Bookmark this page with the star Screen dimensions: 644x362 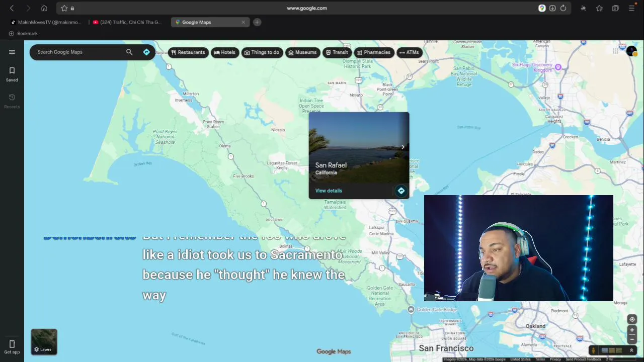(64, 8)
